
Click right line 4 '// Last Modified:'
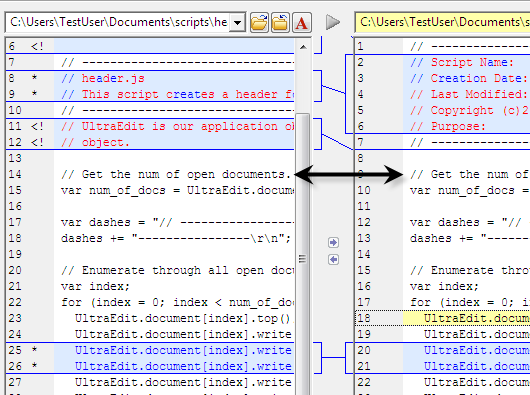[x=469, y=94]
